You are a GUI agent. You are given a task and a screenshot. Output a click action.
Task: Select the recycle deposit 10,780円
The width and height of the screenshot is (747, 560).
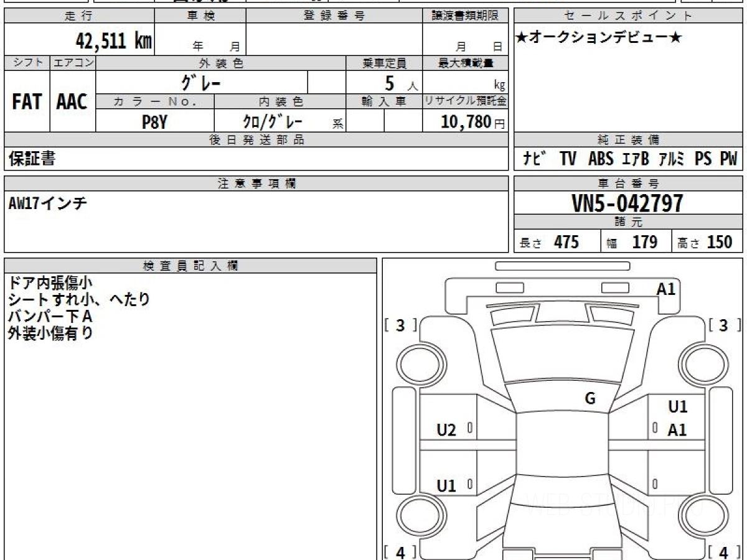tap(473, 122)
